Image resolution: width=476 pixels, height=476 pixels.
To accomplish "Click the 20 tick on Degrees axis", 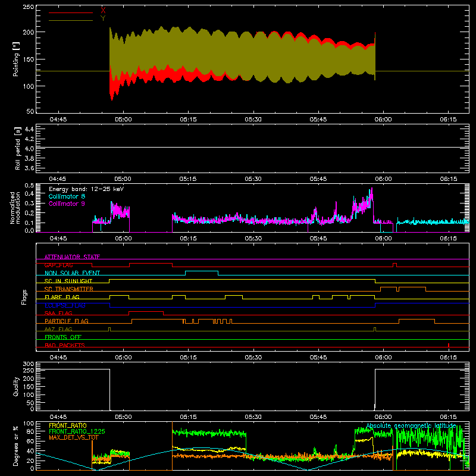I will (30, 461).
